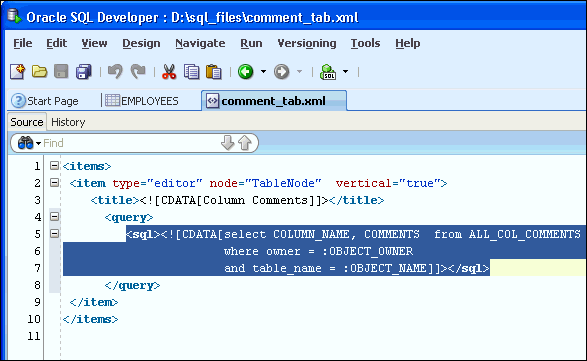The width and height of the screenshot is (587, 361).
Task: Open the File menu
Action: tap(23, 43)
